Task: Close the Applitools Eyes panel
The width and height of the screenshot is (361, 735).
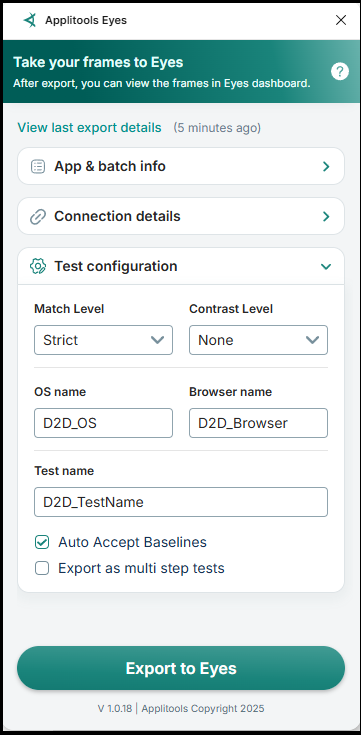Action: [x=341, y=20]
